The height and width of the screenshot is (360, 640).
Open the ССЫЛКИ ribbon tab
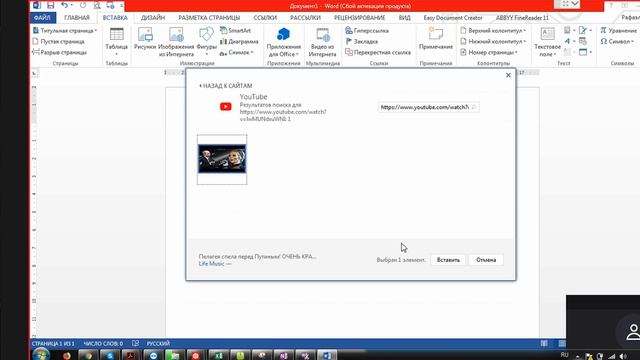pos(265,18)
